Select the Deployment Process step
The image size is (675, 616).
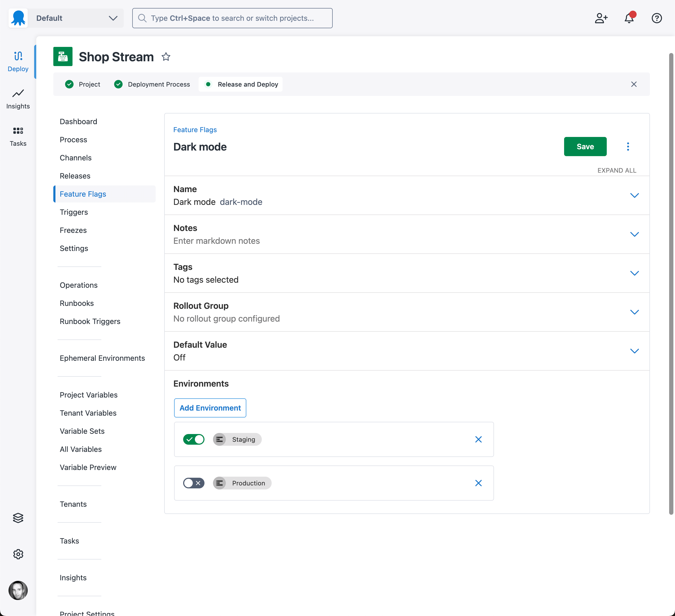[x=152, y=84]
